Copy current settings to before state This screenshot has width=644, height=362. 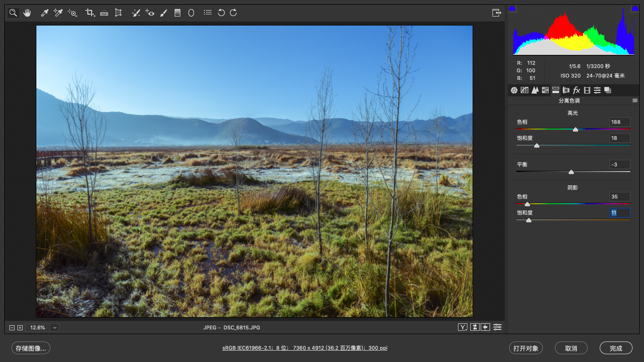pyautogui.click(x=485, y=327)
